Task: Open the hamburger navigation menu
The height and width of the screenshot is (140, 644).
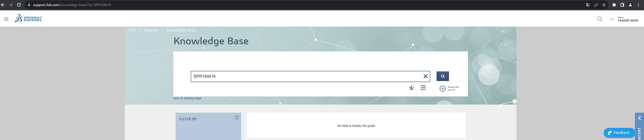Action: (6, 19)
